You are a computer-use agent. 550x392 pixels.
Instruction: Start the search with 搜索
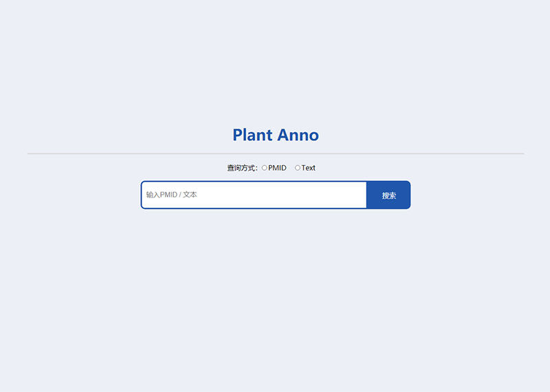coord(388,195)
